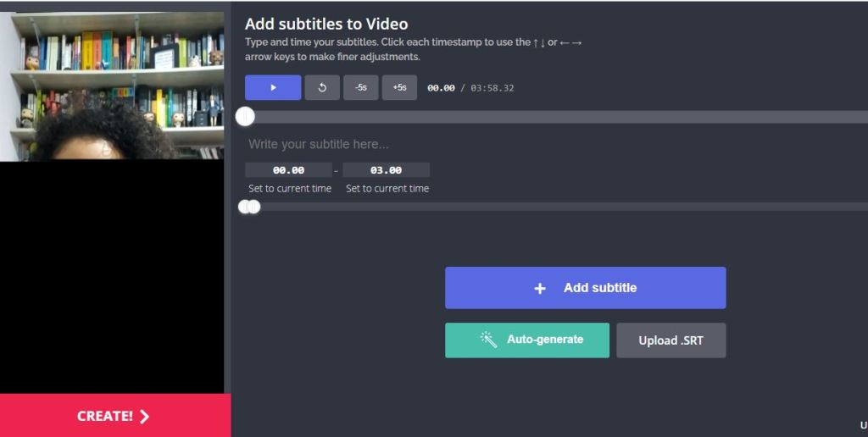This screenshot has height=437, width=868.
Task: Skip back with the -5s button
Action: coord(360,87)
